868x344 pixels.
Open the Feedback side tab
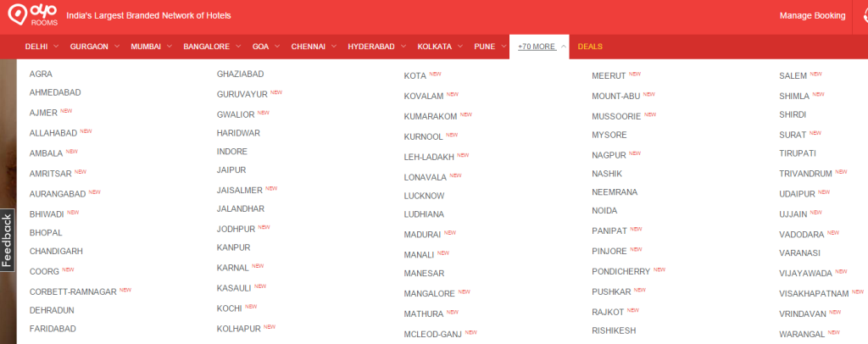tap(7, 241)
